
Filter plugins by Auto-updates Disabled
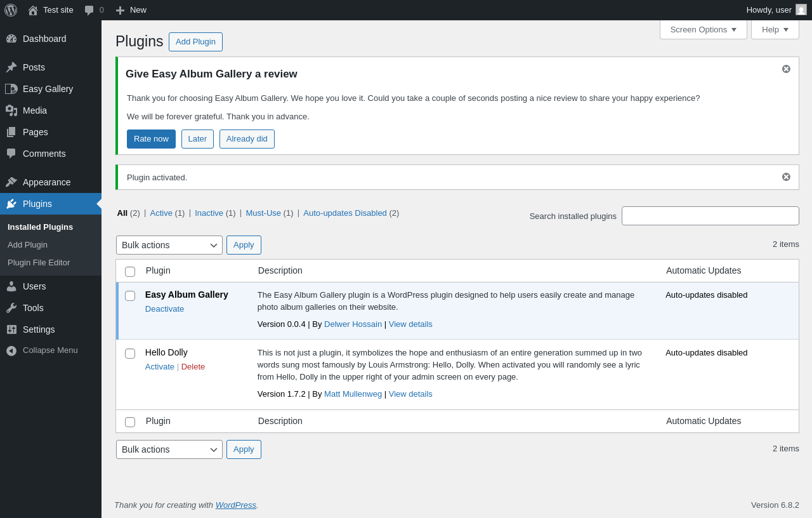click(345, 213)
